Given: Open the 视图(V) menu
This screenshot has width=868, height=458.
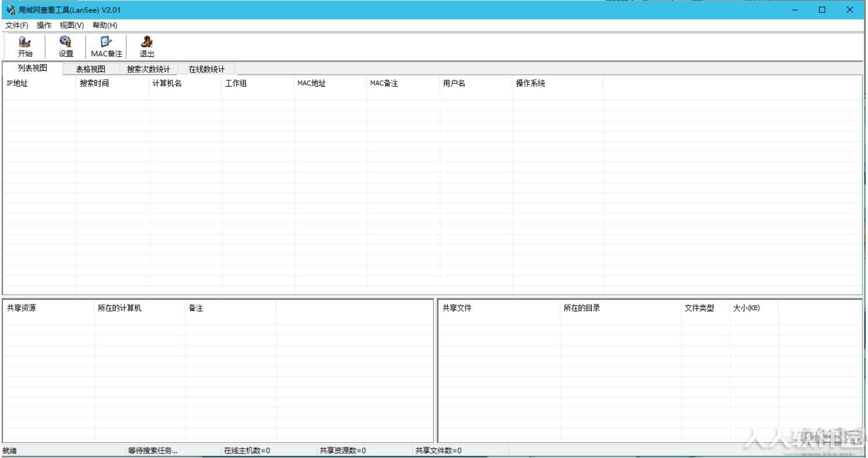Looking at the screenshot, I should (x=72, y=26).
